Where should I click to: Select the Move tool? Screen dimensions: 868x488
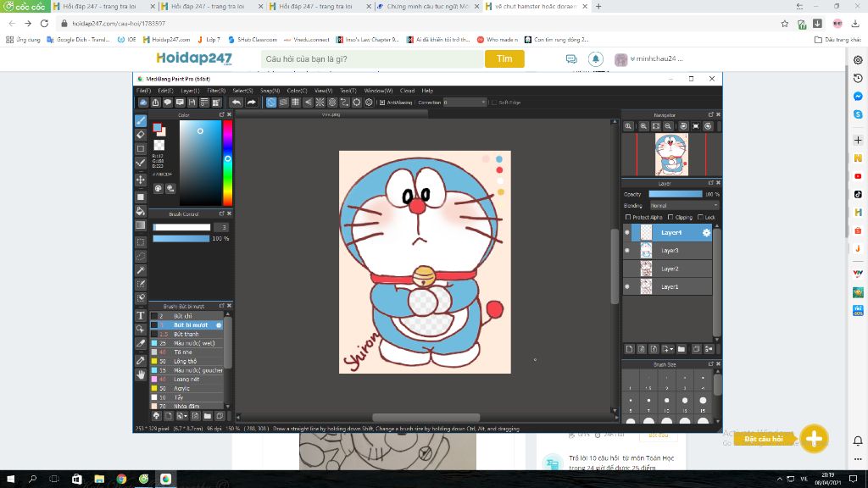tap(141, 180)
